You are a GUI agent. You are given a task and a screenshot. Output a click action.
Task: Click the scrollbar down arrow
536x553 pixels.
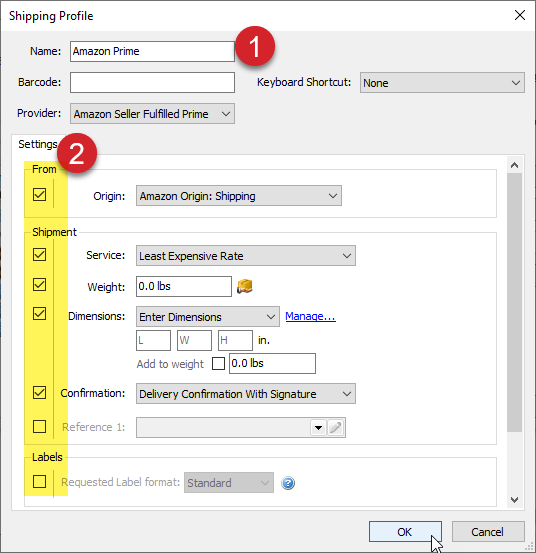click(514, 500)
